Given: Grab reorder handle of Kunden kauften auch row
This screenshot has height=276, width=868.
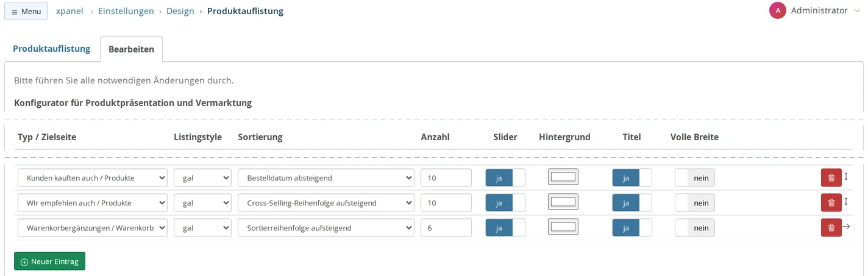Looking at the screenshot, I should point(846,177).
